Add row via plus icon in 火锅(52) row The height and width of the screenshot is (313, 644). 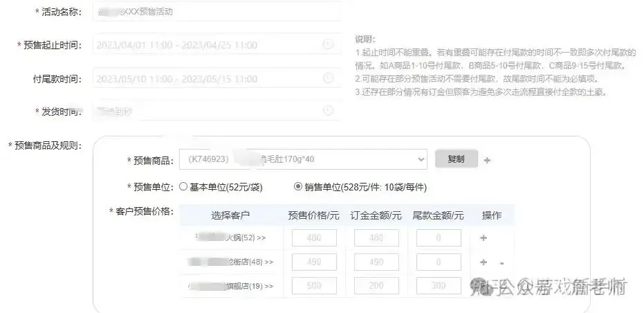pos(484,238)
